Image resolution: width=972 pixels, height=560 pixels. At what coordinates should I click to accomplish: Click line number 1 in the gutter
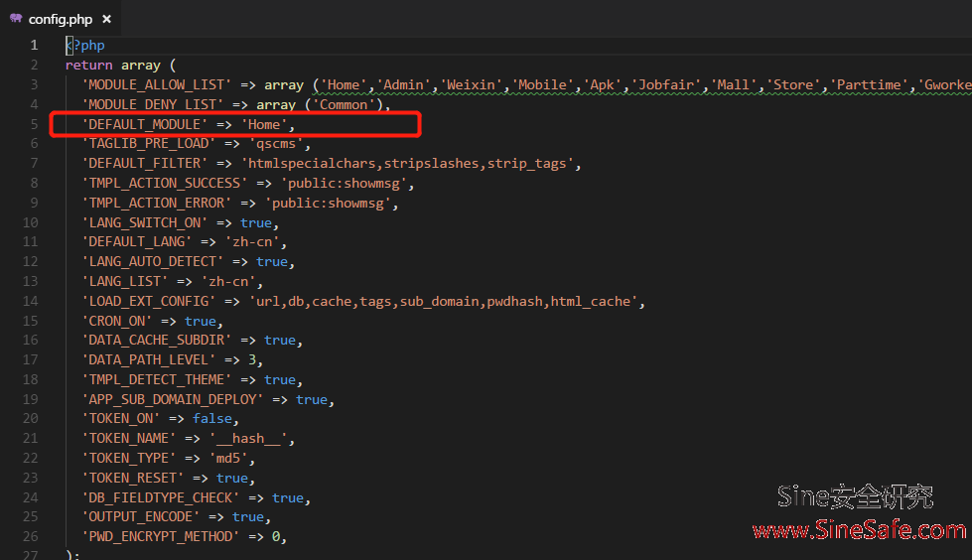point(34,46)
